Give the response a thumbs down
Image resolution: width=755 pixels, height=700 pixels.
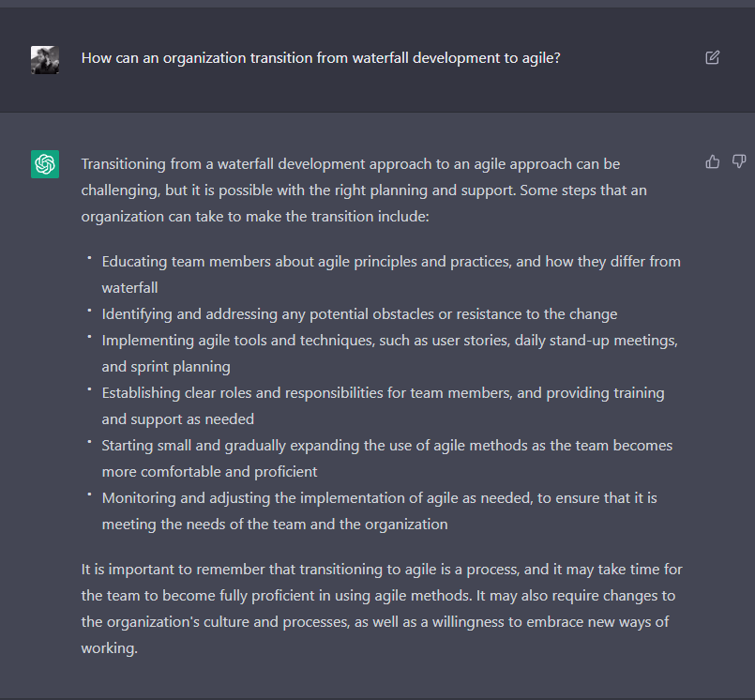click(x=739, y=162)
